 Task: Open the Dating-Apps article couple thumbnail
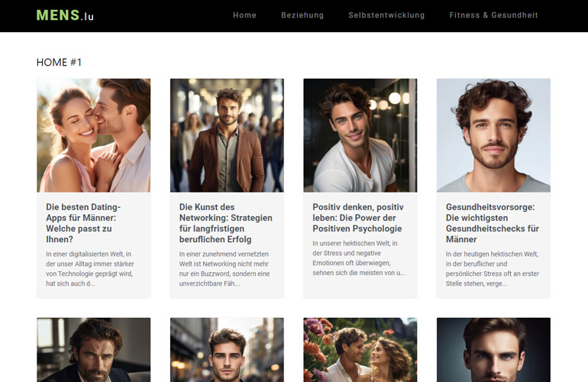pyautogui.click(x=94, y=135)
